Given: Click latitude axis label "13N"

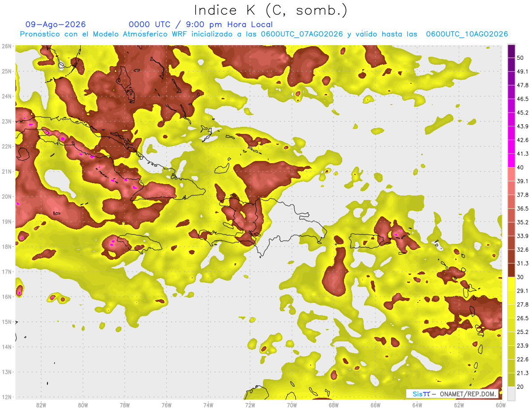Looking at the screenshot, I should tap(6, 372).
